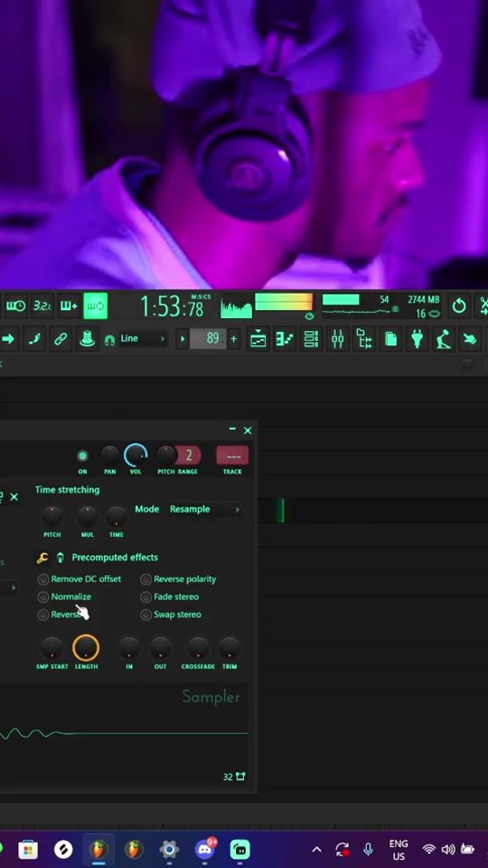Click the metronome countdown icon

coord(15,307)
